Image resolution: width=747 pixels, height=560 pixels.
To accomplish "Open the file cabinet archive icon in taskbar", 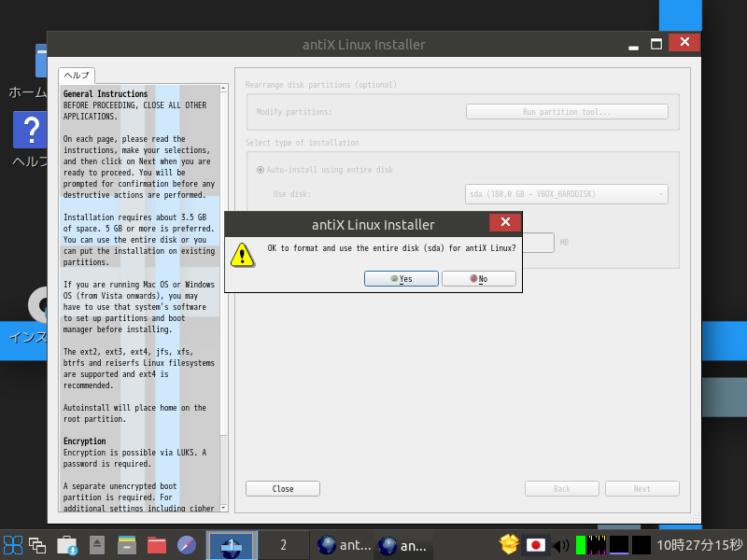I will tap(127, 545).
